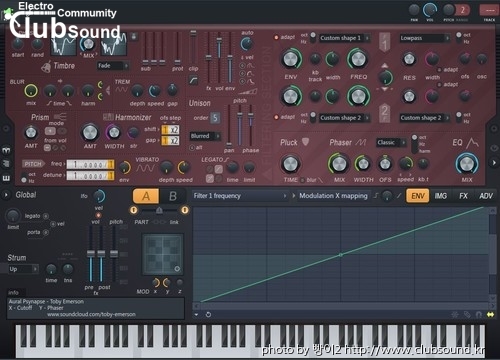Switch to the FX tab
Image resolution: width=500 pixels, height=360 pixels.
[x=463, y=196]
